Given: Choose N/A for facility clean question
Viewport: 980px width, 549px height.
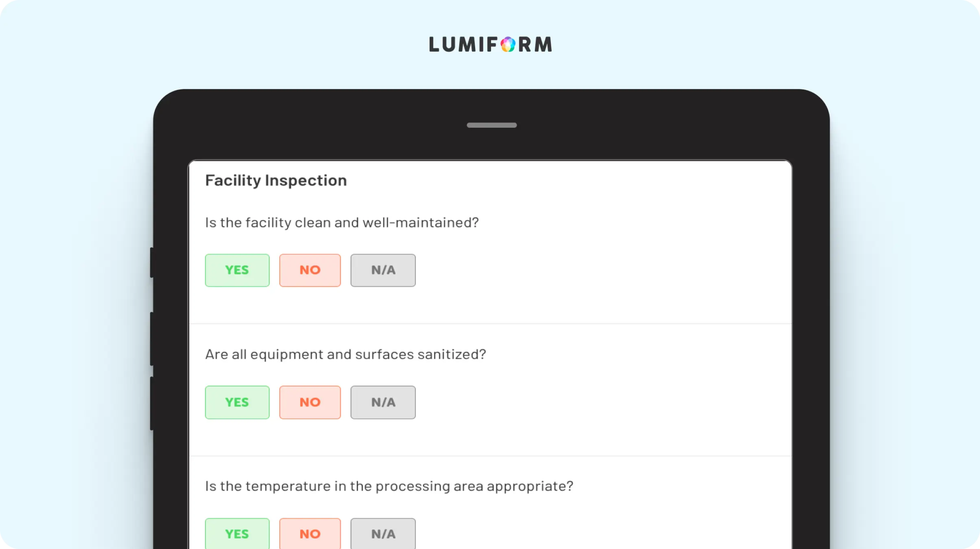Looking at the screenshot, I should [x=383, y=270].
